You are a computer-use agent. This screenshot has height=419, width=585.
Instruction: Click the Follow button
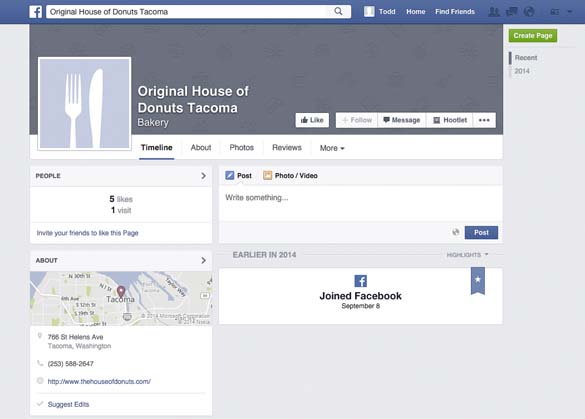click(x=357, y=120)
